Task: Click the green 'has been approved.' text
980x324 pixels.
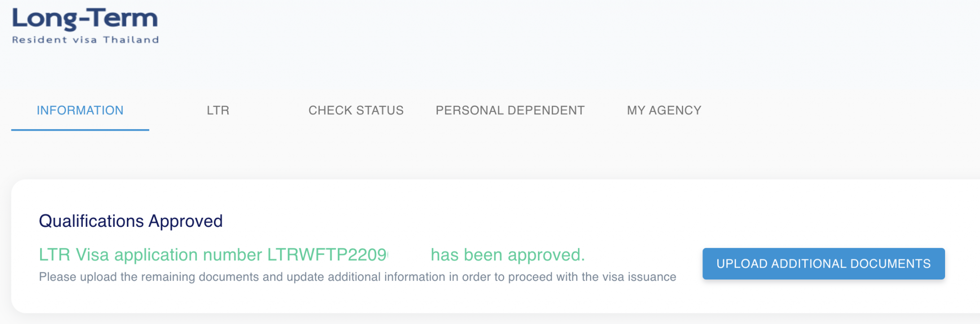Action: pos(507,255)
